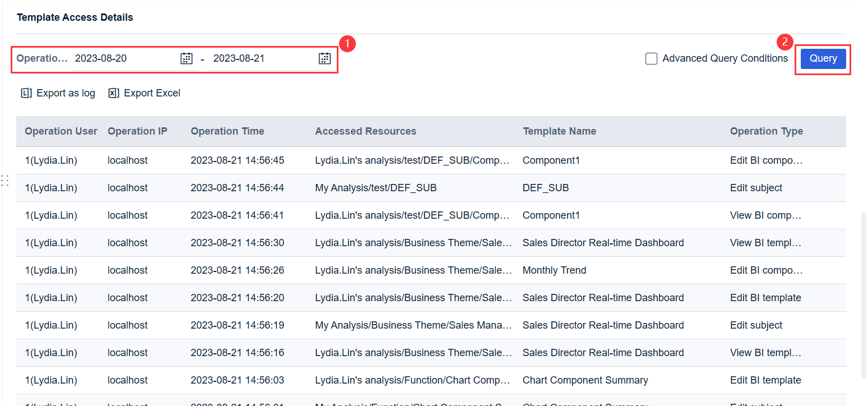Screen dimensions: 868x406
Task: Click the Operation IP column header
Action: [x=137, y=131]
